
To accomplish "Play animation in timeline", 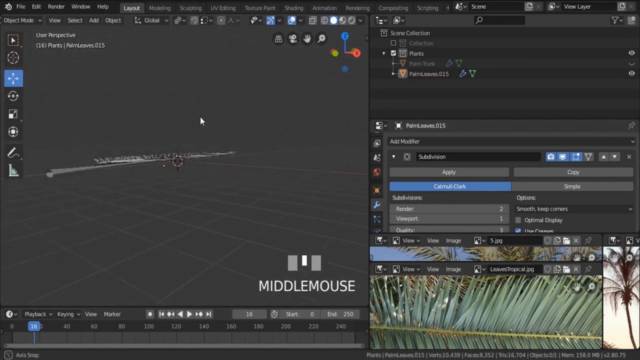I will (x=189, y=314).
